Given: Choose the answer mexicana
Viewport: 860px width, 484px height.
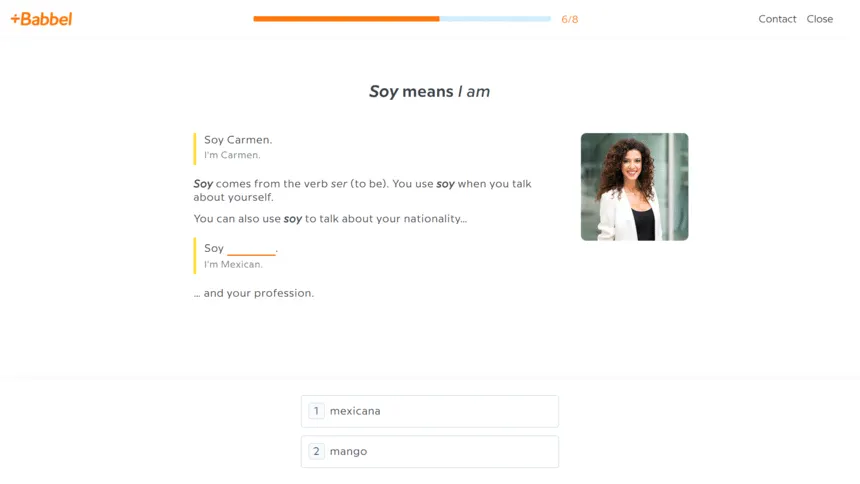Looking at the screenshot, I should (x=429, y=411).
